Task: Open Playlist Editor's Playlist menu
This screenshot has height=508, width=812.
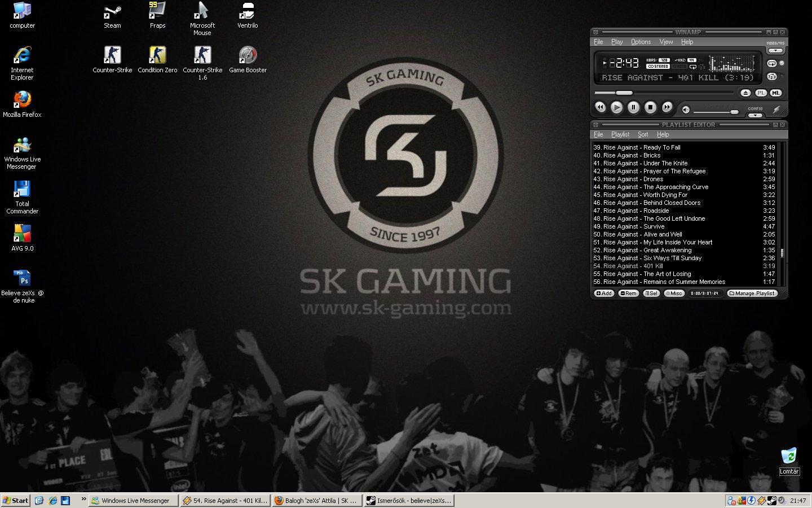Action: (620, 134)
